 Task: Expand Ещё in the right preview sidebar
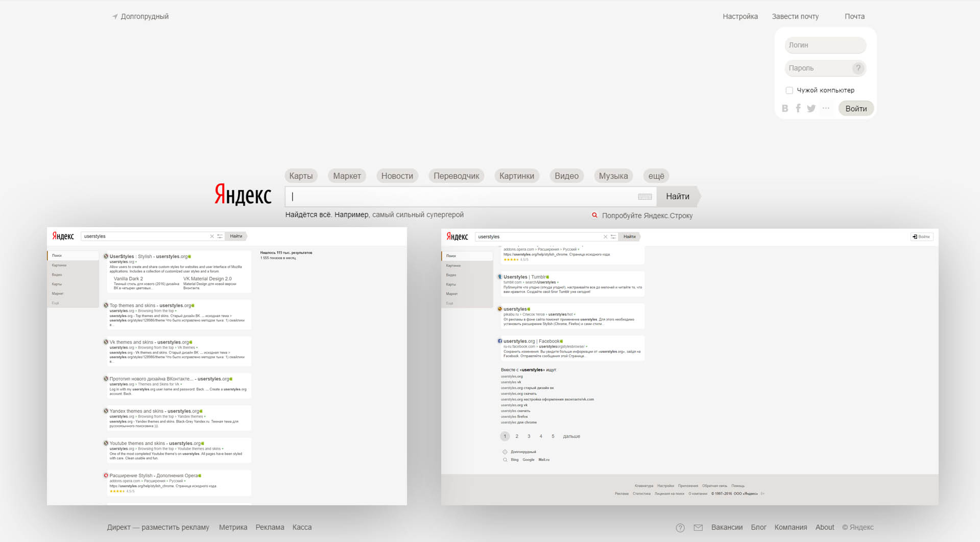[x=450, y=303]
